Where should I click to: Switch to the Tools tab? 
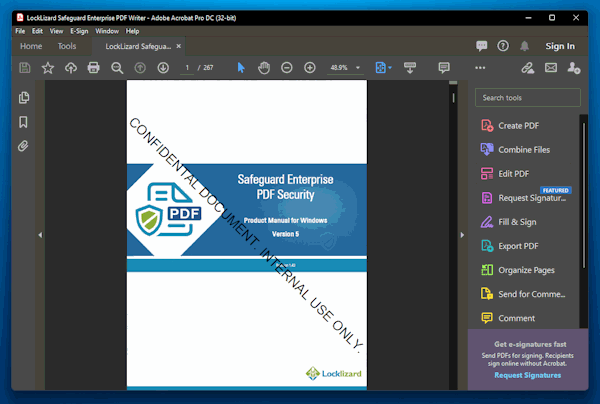(x=67, y=46)
